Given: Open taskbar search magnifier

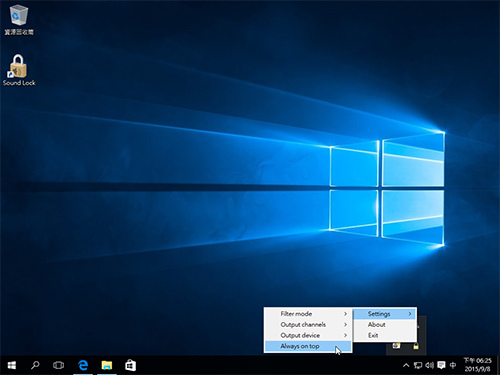Looking at the screenshot, I should point(35,365).
